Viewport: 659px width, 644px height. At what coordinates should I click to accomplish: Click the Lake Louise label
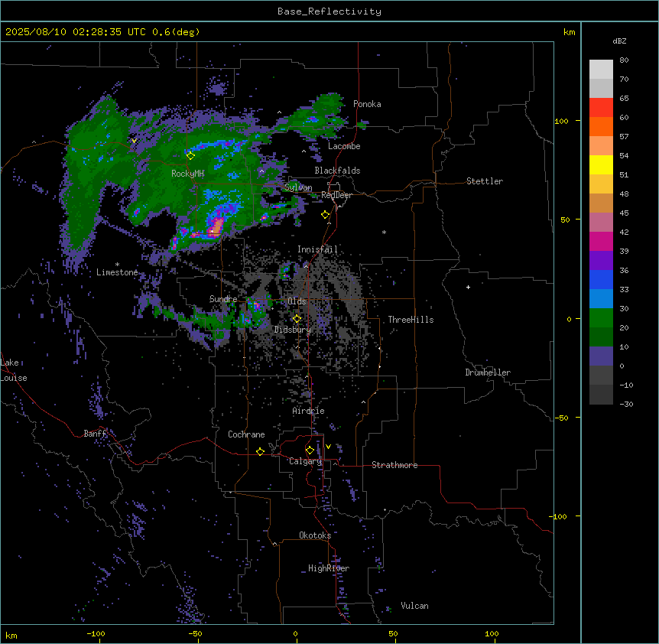coord(14,370)
